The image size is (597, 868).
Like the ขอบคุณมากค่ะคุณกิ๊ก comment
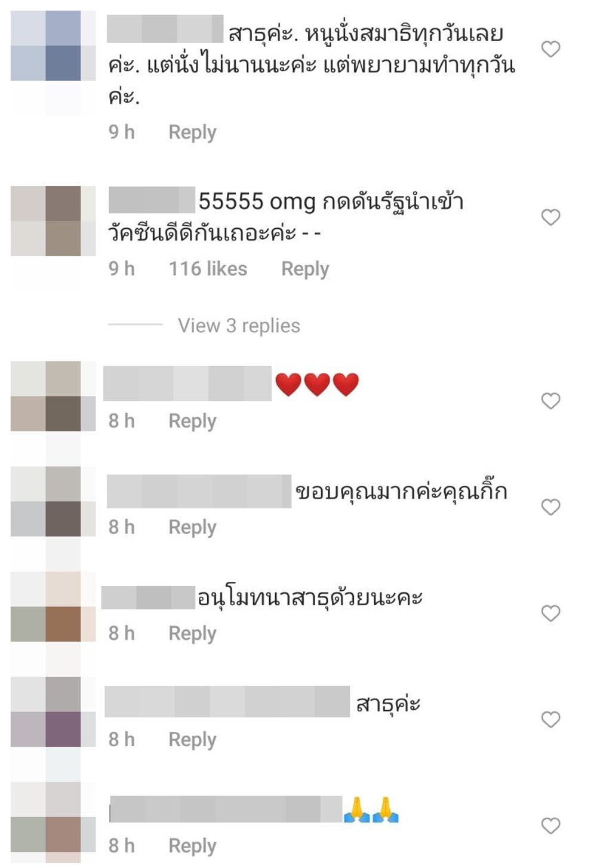coord(550,507)
